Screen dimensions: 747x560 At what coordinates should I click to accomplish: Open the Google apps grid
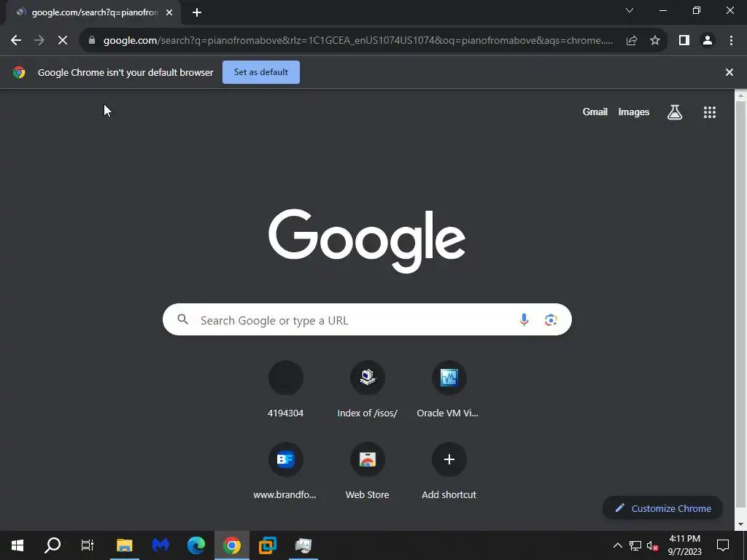coord(710,112)
